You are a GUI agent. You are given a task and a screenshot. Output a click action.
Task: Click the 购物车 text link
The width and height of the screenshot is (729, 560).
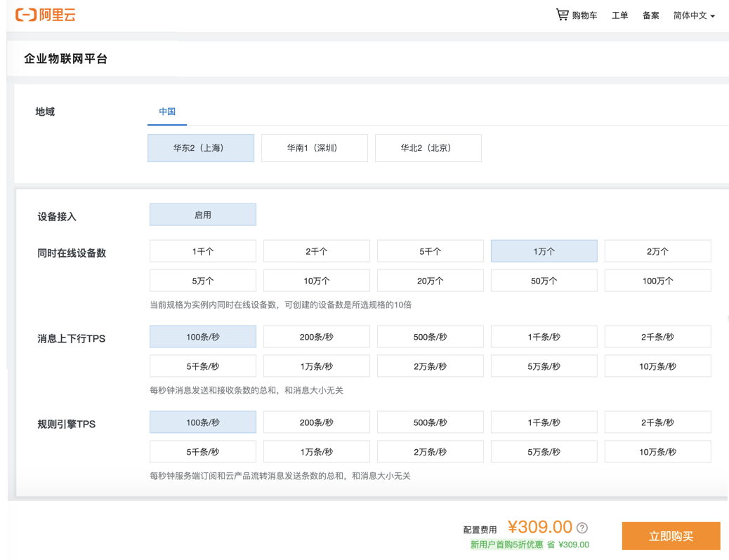[x=584, y=15]
